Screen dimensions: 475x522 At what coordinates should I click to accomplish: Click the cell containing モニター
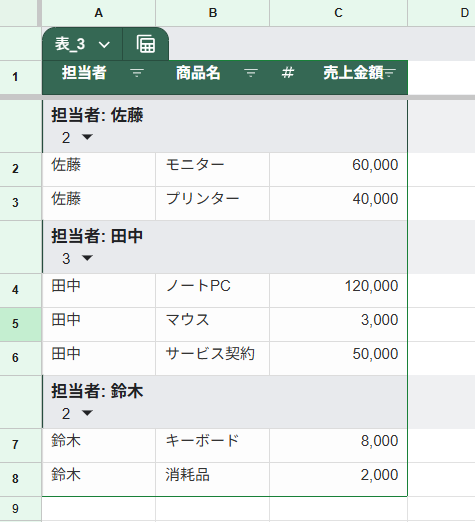pyautogui.click(x=212, y=169)
